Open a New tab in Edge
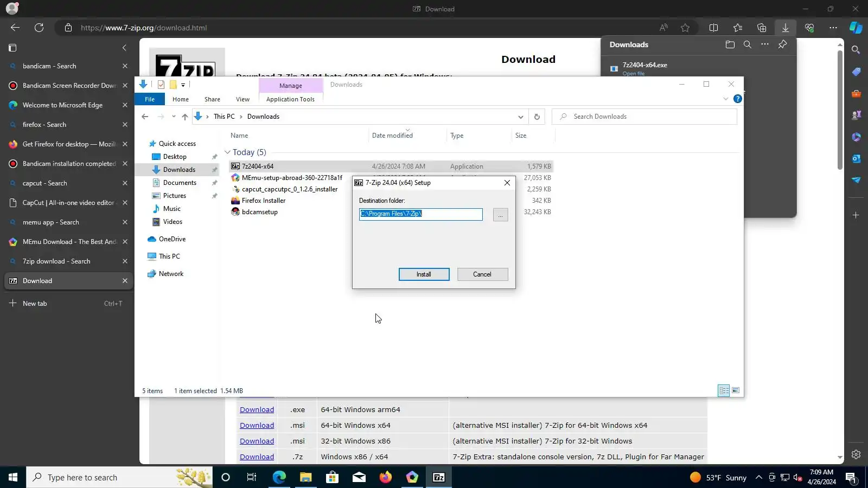868x488 pixels. [68, 304]
